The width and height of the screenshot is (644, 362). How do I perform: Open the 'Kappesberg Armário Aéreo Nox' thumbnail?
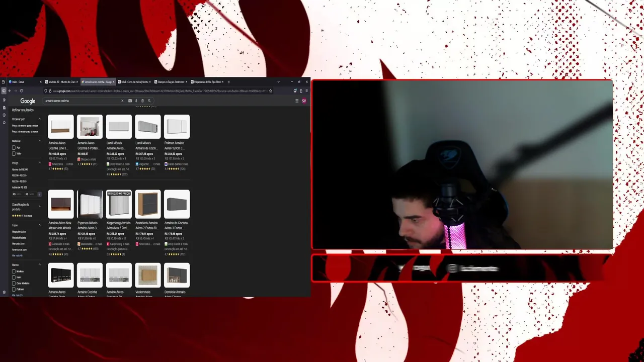coord(119,204)
